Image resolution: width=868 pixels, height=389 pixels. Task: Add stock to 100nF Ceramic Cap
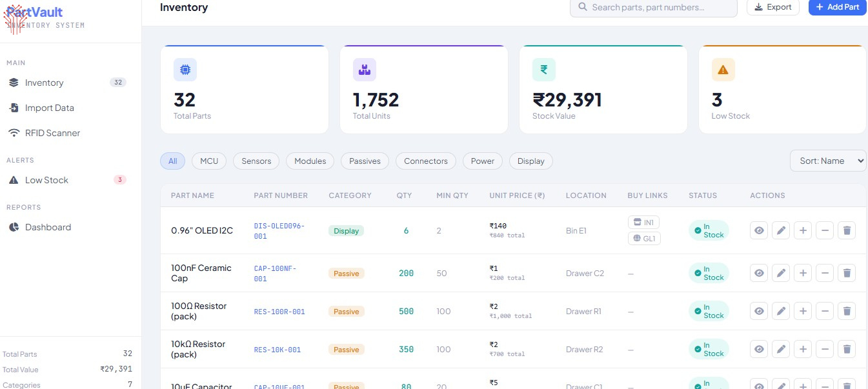pos(803,273)
